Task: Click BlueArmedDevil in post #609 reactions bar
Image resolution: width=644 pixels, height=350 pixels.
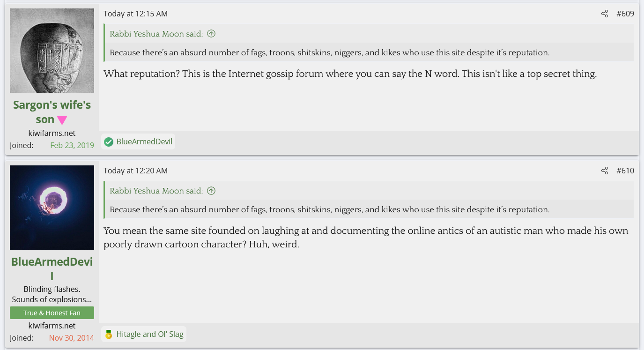Action: click(144, 141)
